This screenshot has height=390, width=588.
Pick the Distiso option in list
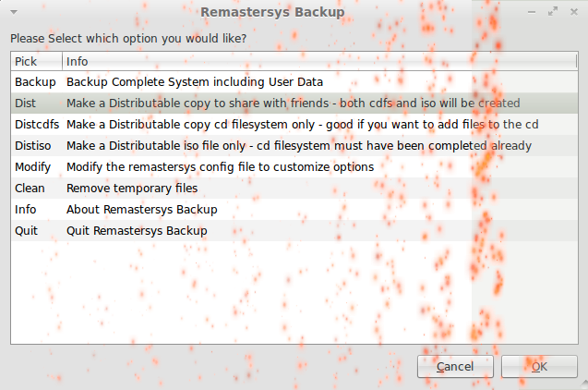pyautogui.click(x=33, y=146)
